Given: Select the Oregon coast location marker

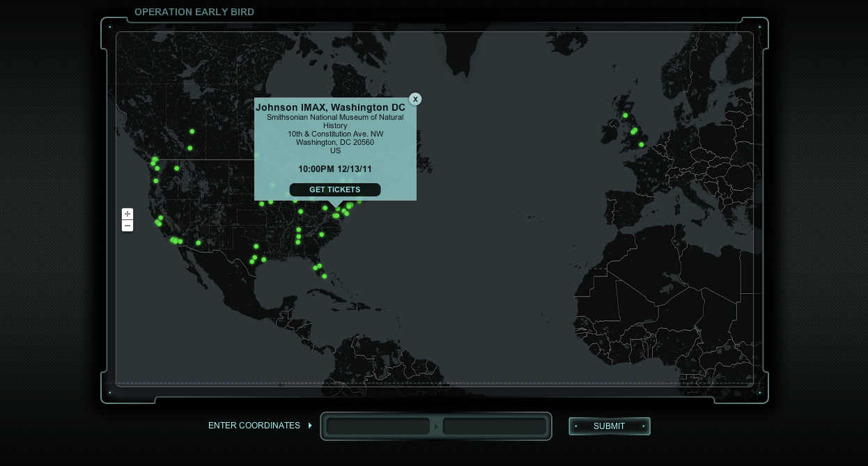Looking at the screenshot, I should (156, 181).
